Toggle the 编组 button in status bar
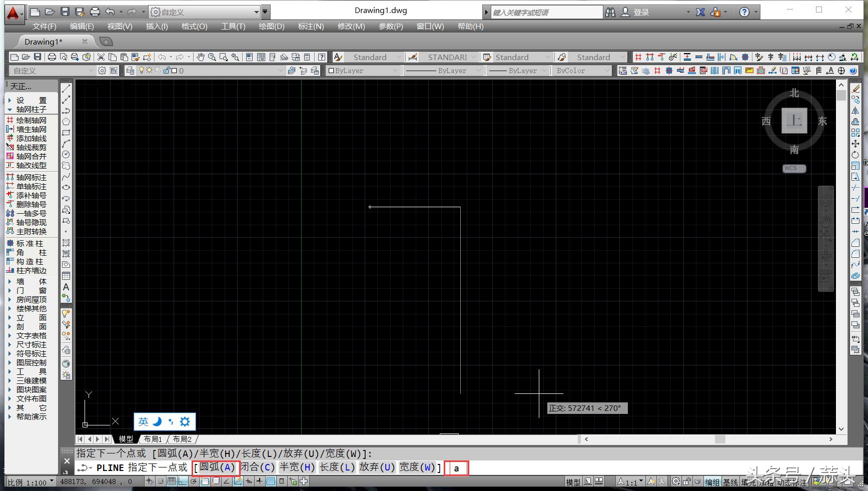 [x=712, y=482]
